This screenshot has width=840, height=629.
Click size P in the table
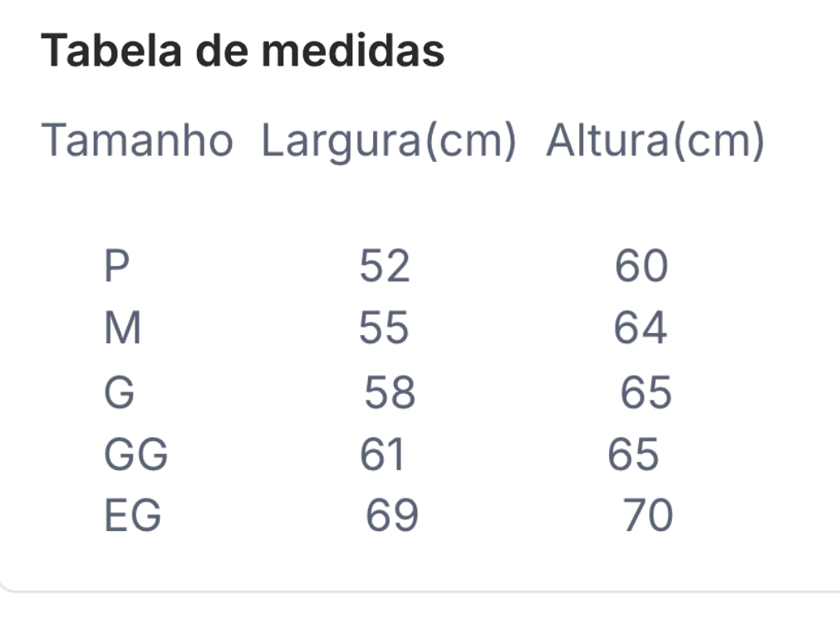tap(117, 266)
